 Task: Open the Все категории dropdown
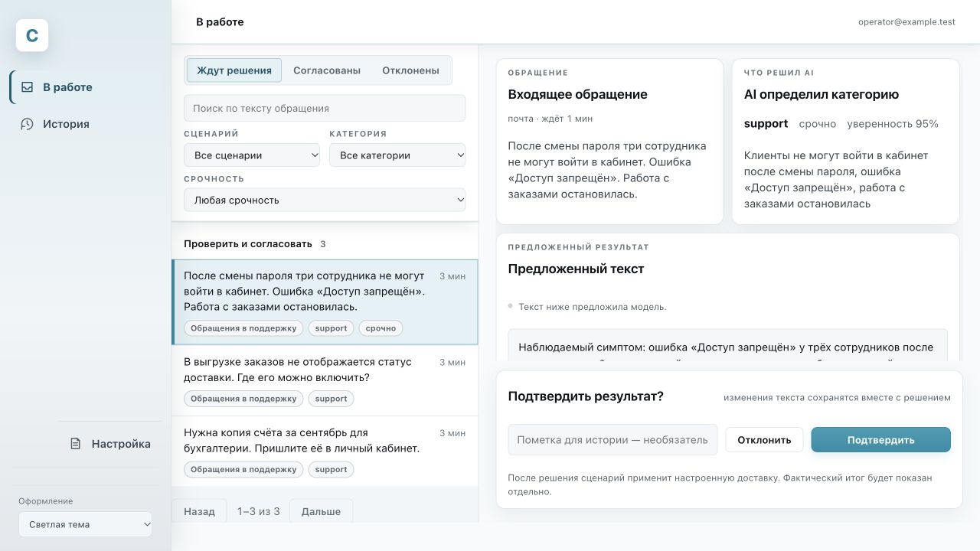coord(397,155)
